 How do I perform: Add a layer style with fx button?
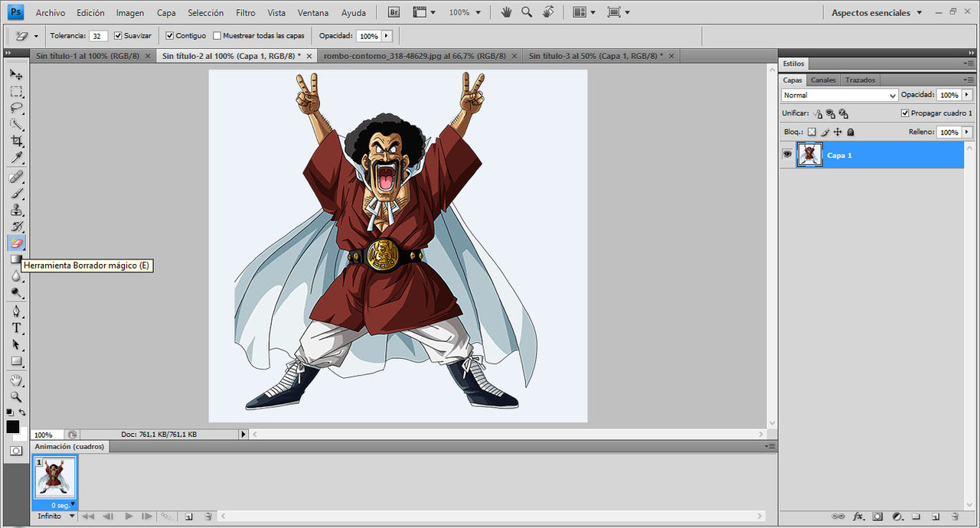[x=858, y=517]
